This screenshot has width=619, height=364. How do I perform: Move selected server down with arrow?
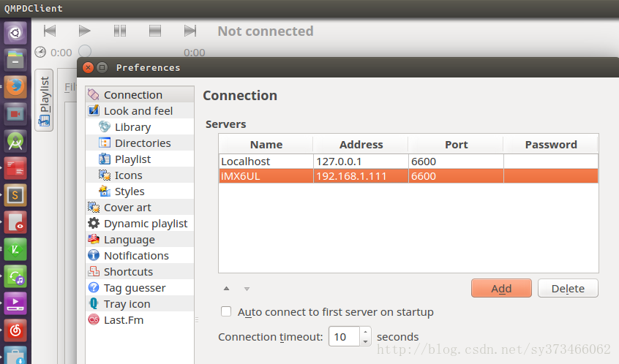point(247,289)
